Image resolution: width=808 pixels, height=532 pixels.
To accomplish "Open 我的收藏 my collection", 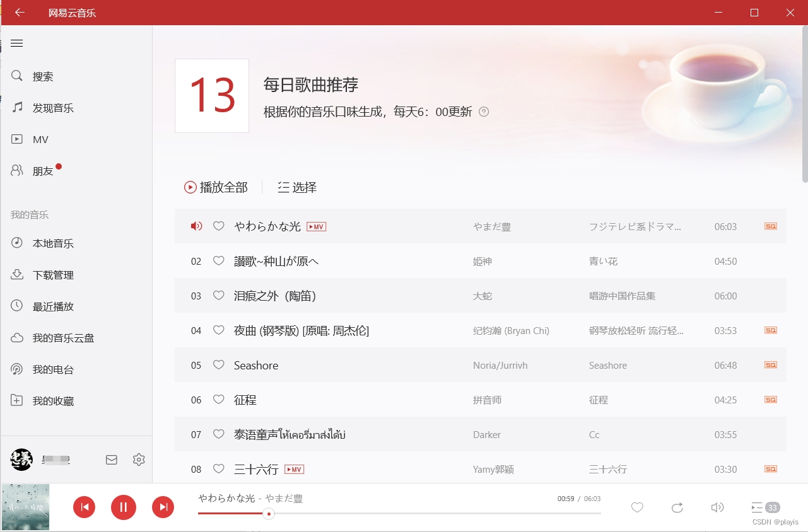I will pos(76,401).
